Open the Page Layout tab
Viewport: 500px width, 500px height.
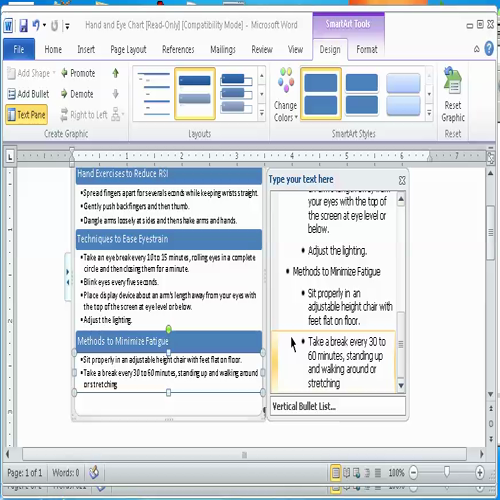click(x=128, y=50)
